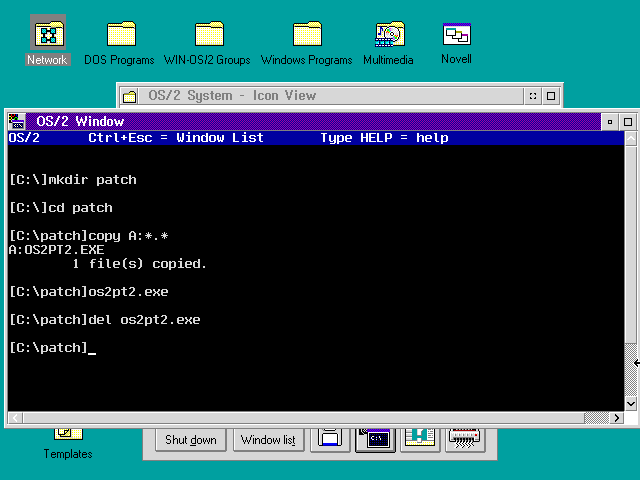Click the 'A:OS2PT2.EXE' output line
Image resolution: width=640 pixels, height=480 pixels.
[56, 250]
